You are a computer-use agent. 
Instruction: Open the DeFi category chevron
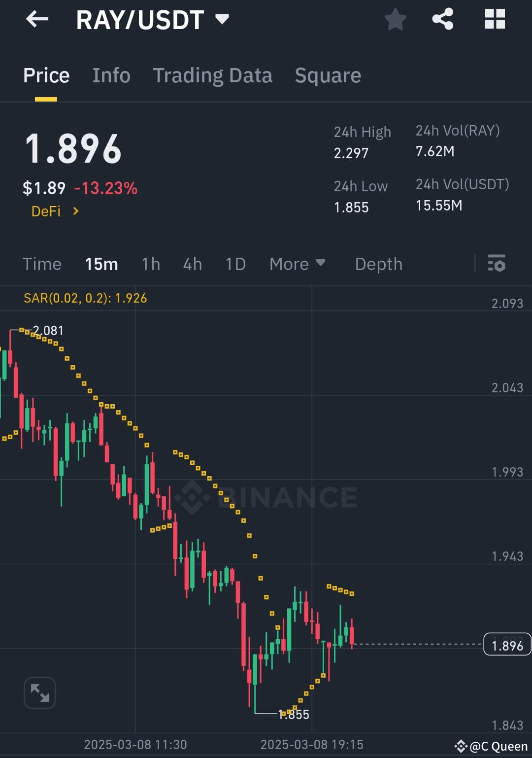(x=75, y=211)
